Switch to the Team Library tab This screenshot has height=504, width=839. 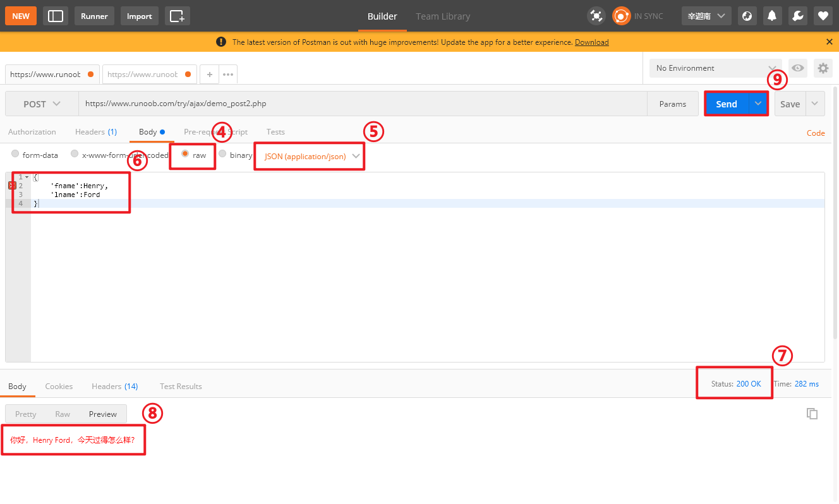443,16
